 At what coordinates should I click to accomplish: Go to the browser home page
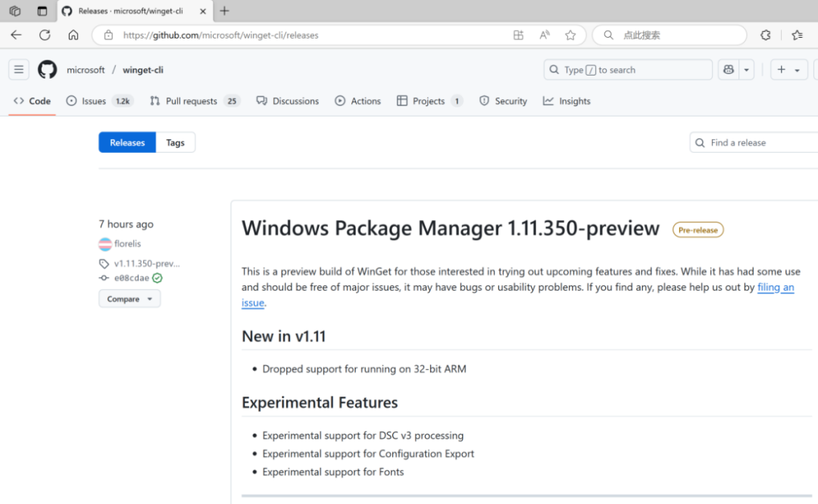tap(72, 35)
